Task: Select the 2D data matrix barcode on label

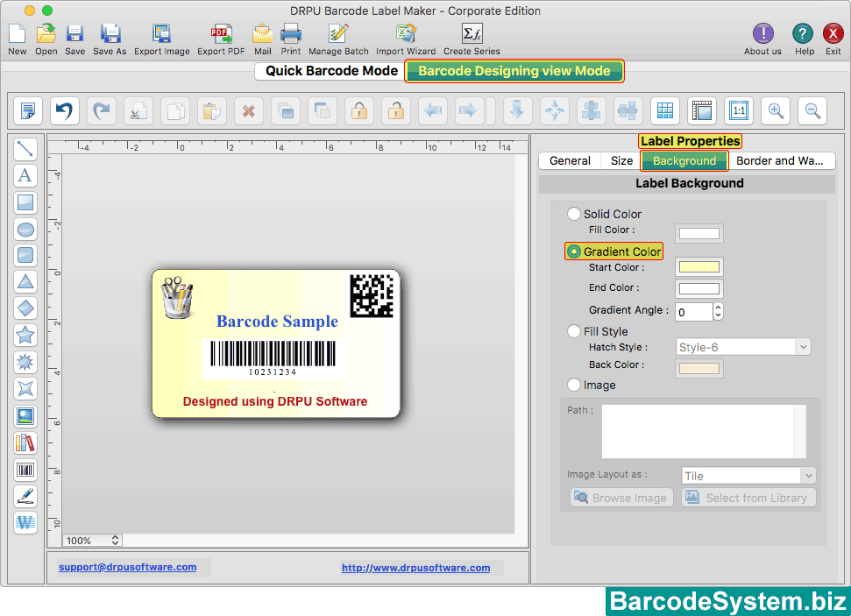Action: pyautogui.click(x=372, y=296)
